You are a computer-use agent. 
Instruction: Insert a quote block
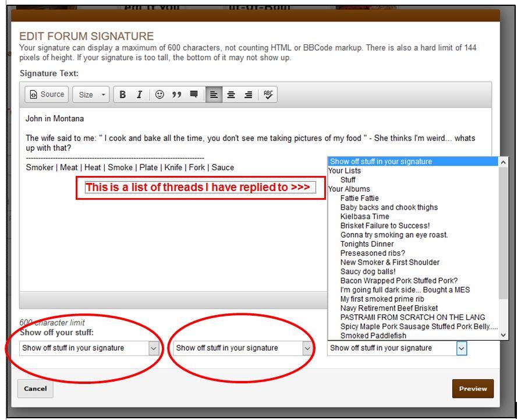tap(176, 95)
